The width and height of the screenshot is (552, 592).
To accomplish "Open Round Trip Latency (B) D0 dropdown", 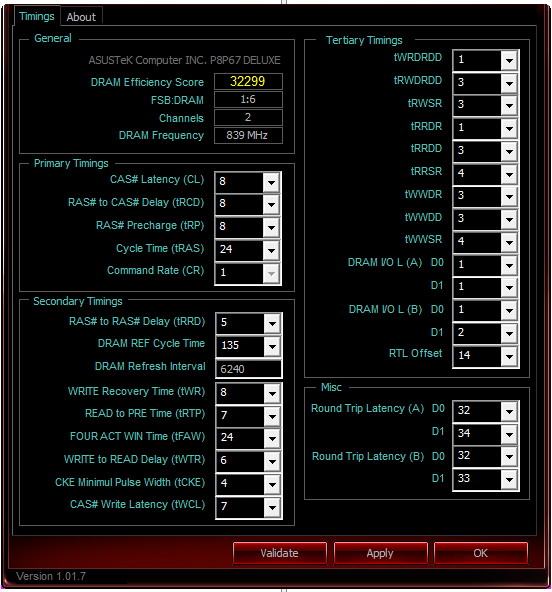I will [509, 457].
